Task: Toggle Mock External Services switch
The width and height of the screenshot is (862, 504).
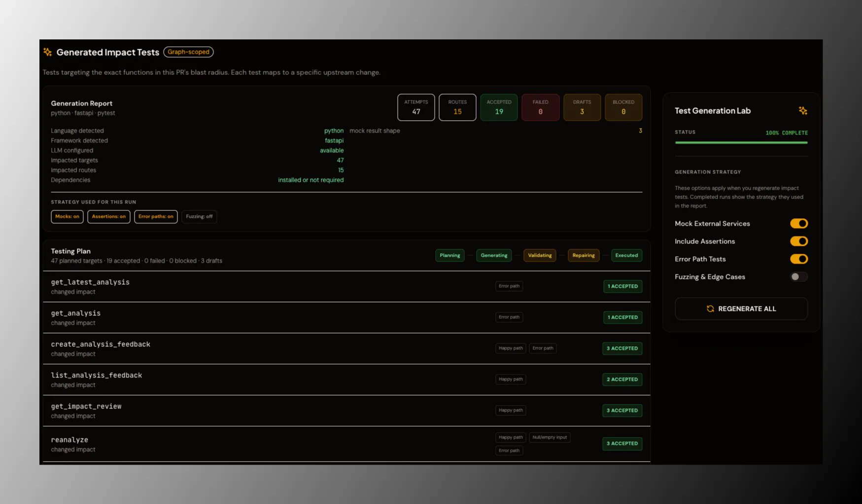Action: click(799, 224)
